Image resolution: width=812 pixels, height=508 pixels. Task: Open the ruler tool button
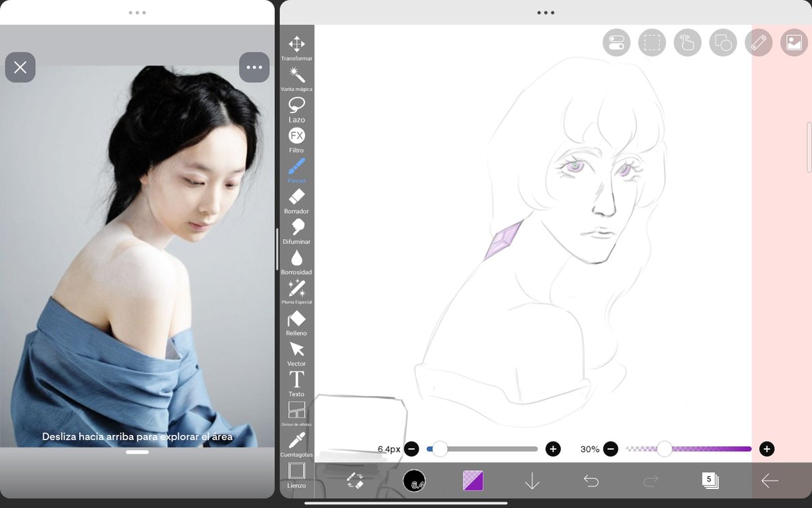pos(759,43)
